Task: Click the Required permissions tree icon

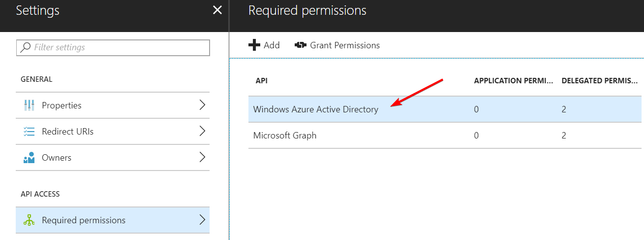Action: [x=29, y=220]
